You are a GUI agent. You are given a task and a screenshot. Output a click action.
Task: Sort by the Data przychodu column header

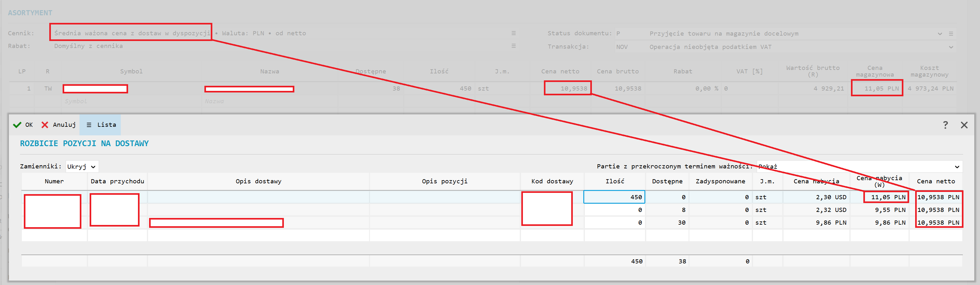pos(117,181)
